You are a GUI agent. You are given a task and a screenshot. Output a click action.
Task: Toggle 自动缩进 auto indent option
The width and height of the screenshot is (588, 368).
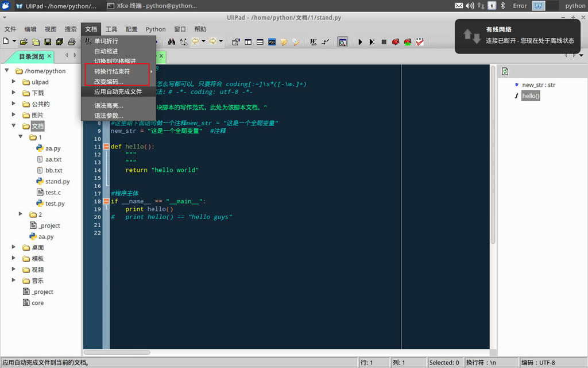(106, 51)
